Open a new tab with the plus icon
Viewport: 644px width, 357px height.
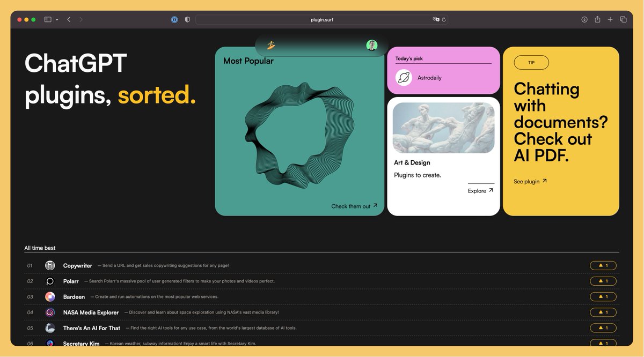610,19
